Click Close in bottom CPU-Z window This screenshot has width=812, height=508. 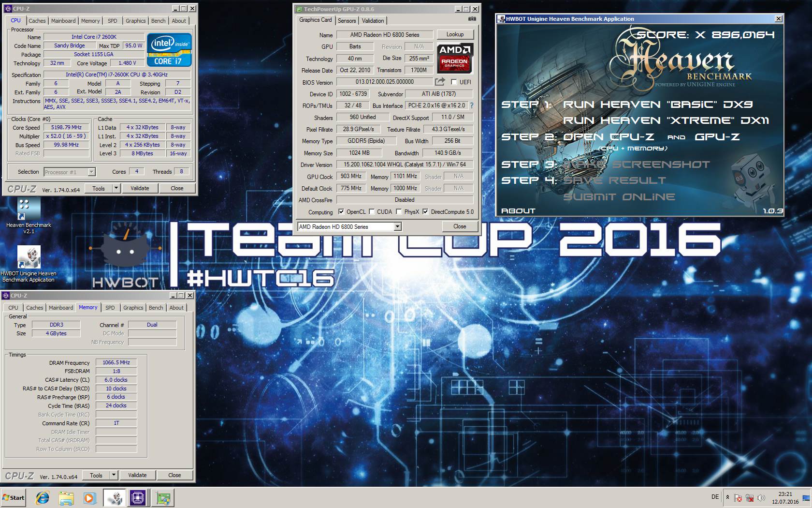pyautogui.click(x=174, y=475)
